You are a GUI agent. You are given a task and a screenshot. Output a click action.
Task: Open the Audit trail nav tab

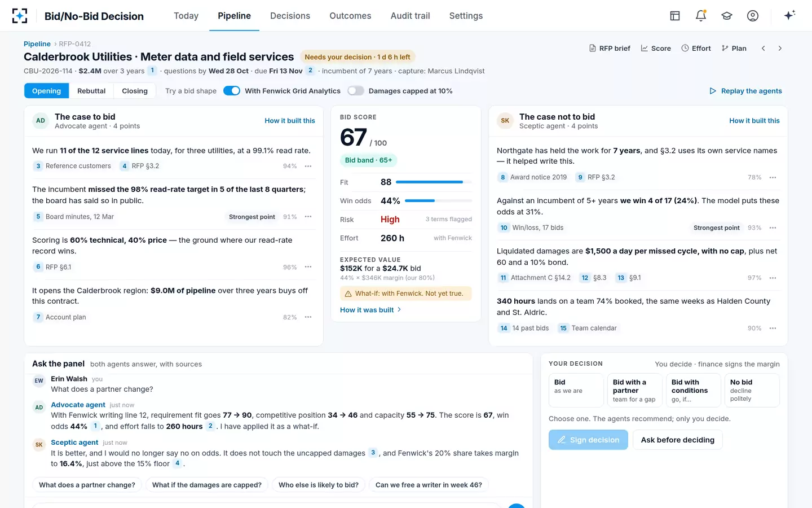tap(410, 16)
